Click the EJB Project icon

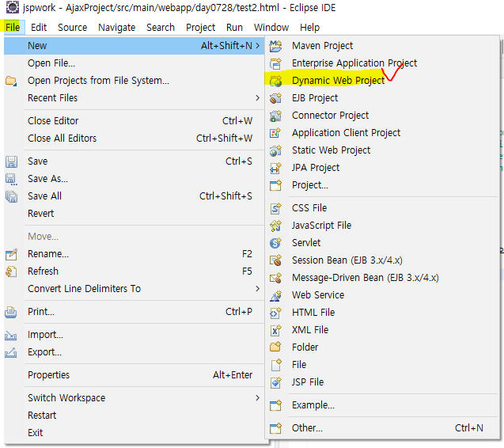(275, 98)
